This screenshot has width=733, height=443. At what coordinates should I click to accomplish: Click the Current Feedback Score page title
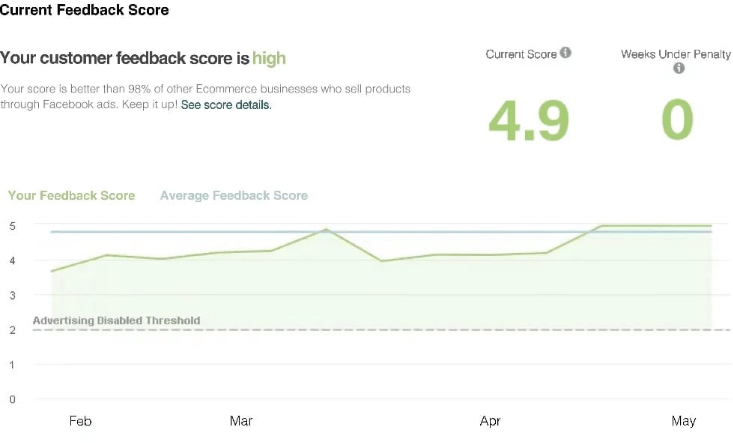tap(84, 10)
